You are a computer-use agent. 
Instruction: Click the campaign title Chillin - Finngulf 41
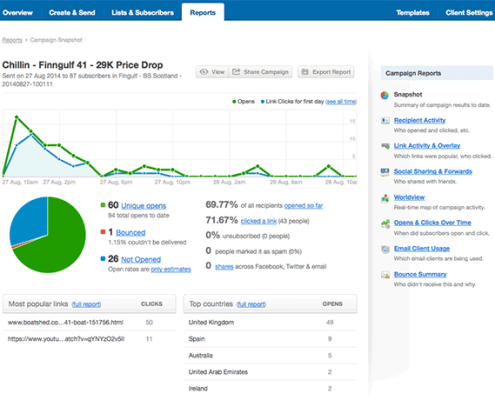click(83, 65)
